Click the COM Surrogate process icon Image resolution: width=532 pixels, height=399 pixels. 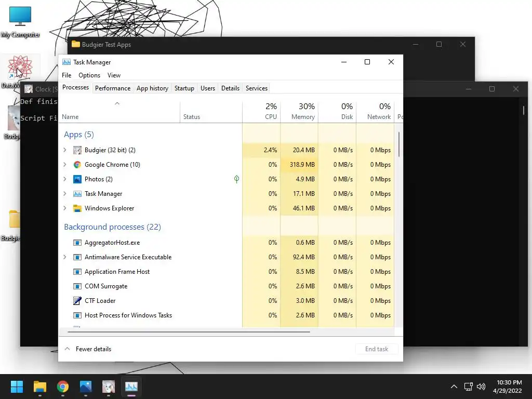point(77,286)
